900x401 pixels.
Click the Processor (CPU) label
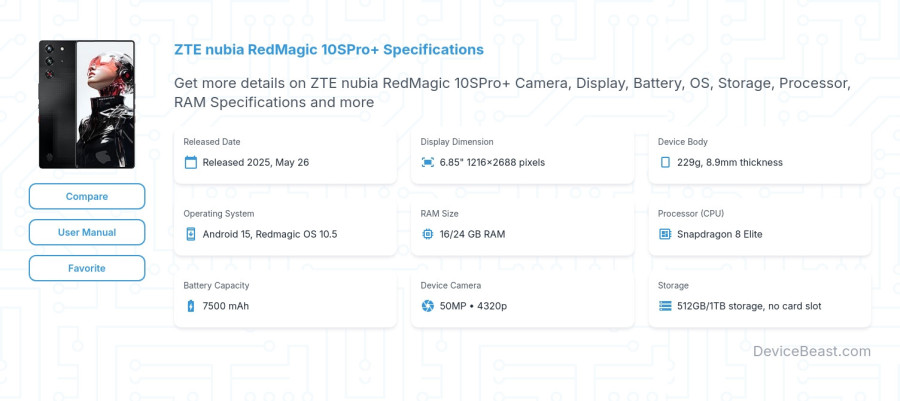(x=691, y=213)
